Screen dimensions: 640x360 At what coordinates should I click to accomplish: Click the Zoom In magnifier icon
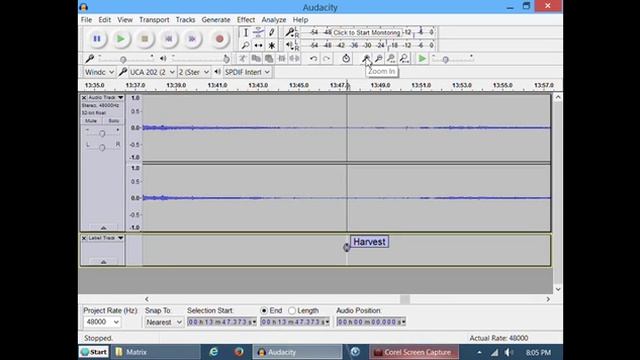366,59
